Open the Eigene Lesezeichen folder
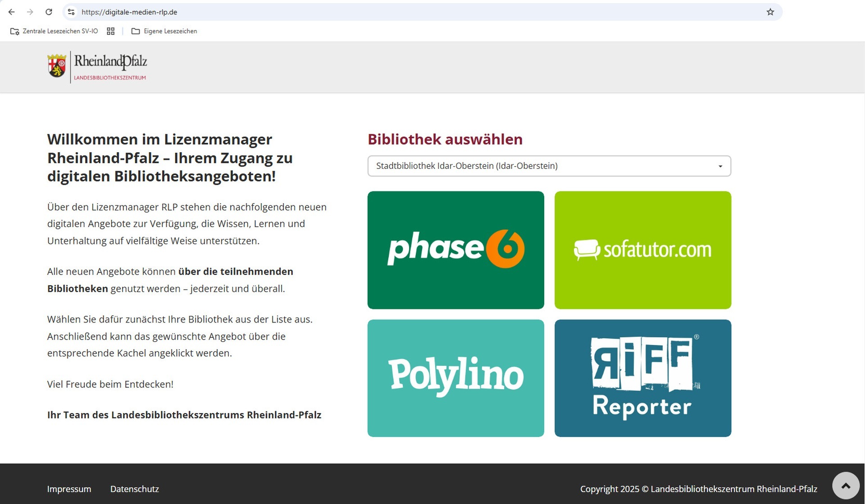Viewport: 865px width, 504px height. (164, 31)
